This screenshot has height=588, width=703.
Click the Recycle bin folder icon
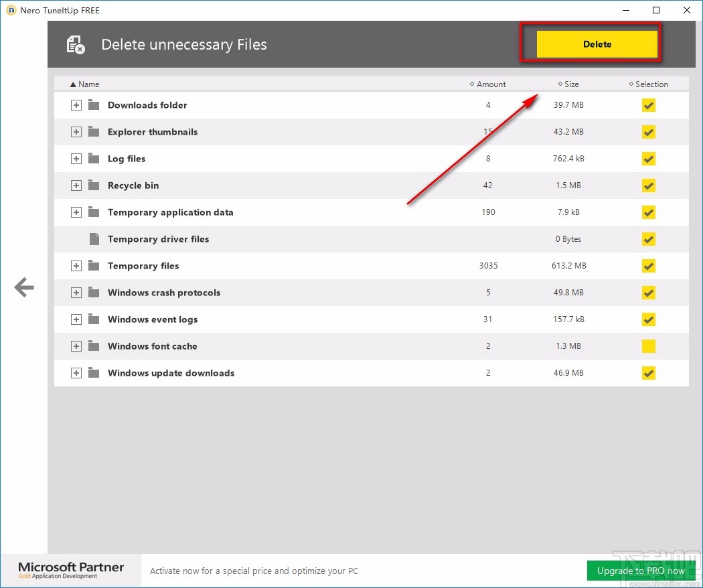(94, 186)
